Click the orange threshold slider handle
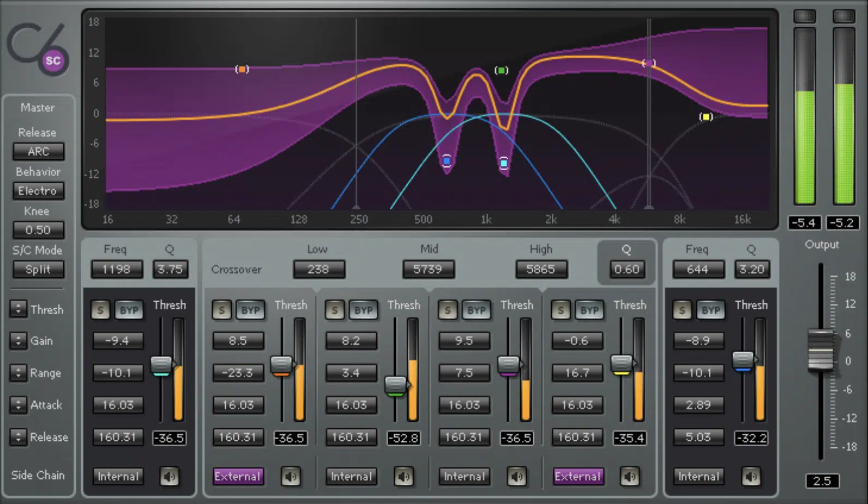The image size is (868, 504). click(281, 365)
